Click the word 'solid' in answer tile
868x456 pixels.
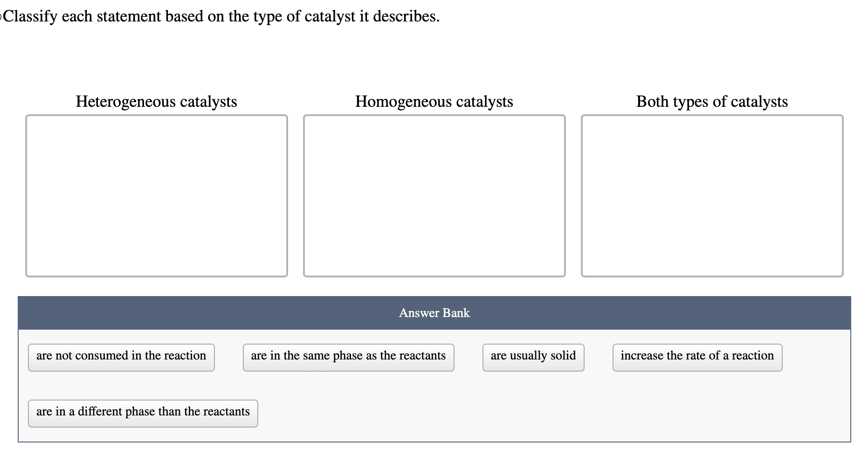click(x=563, y=355)
